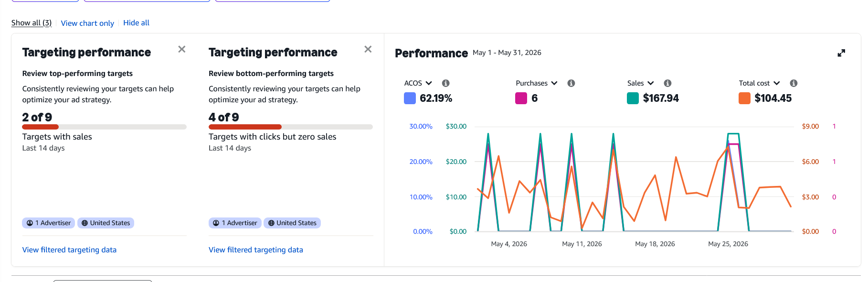Open View filtered targeting data for bottom-performing targets
The width and height of the screenshot is (868, 282).
(x=256, y=249)
